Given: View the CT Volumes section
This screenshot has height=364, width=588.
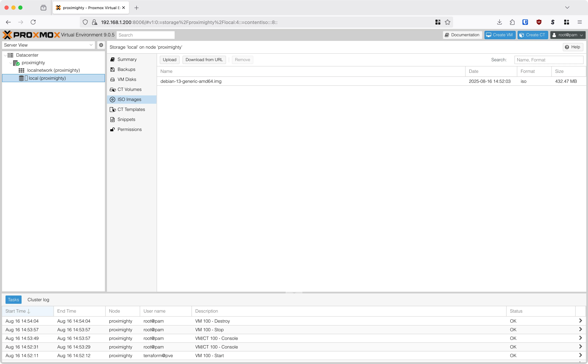Looking at the screenshot, I should tap(129, 89).
